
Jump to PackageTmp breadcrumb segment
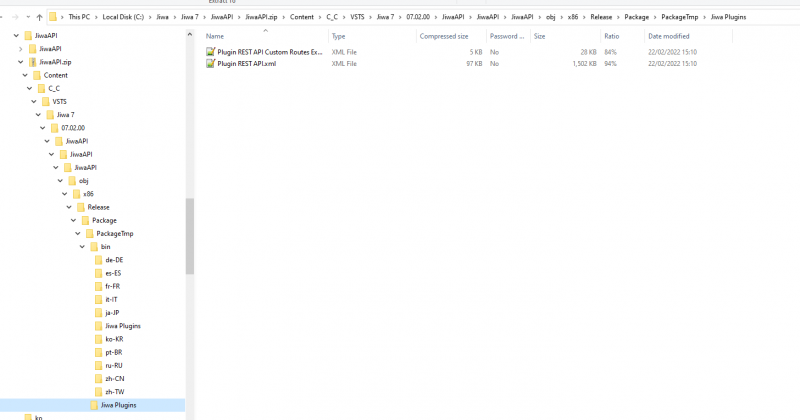[x=680, y=17]
